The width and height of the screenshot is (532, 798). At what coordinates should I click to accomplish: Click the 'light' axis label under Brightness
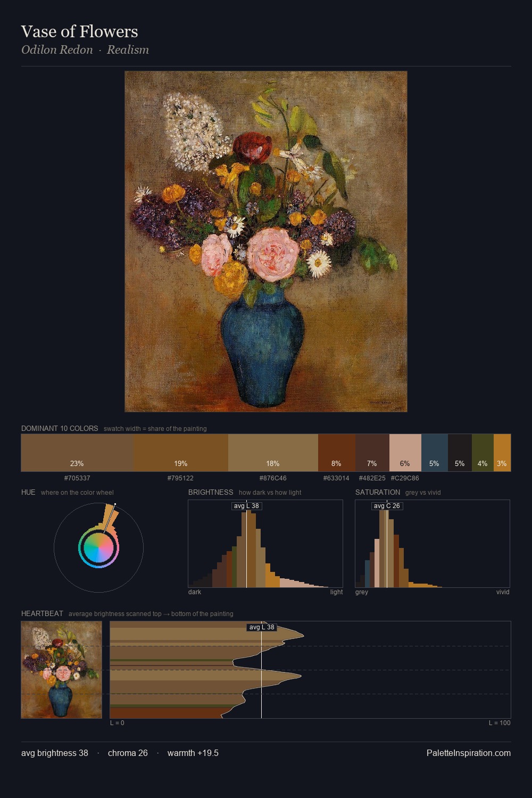click(337, 592)
